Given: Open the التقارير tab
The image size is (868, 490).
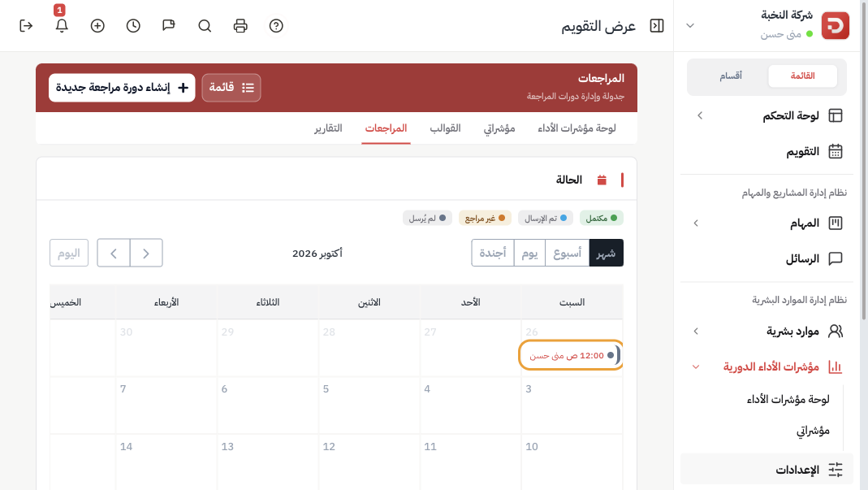Looking at the screenshot, I should [x=328, y=128].
